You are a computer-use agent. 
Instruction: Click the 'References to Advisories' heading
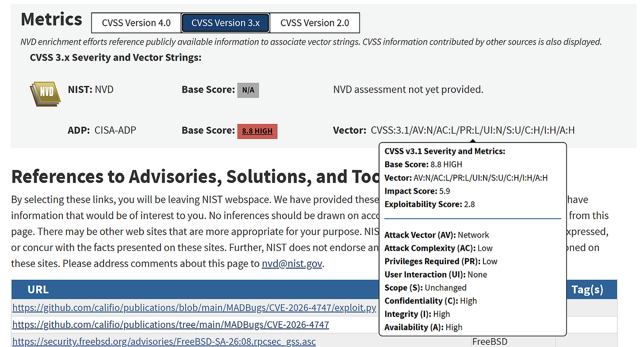click(x=195, y=177)
